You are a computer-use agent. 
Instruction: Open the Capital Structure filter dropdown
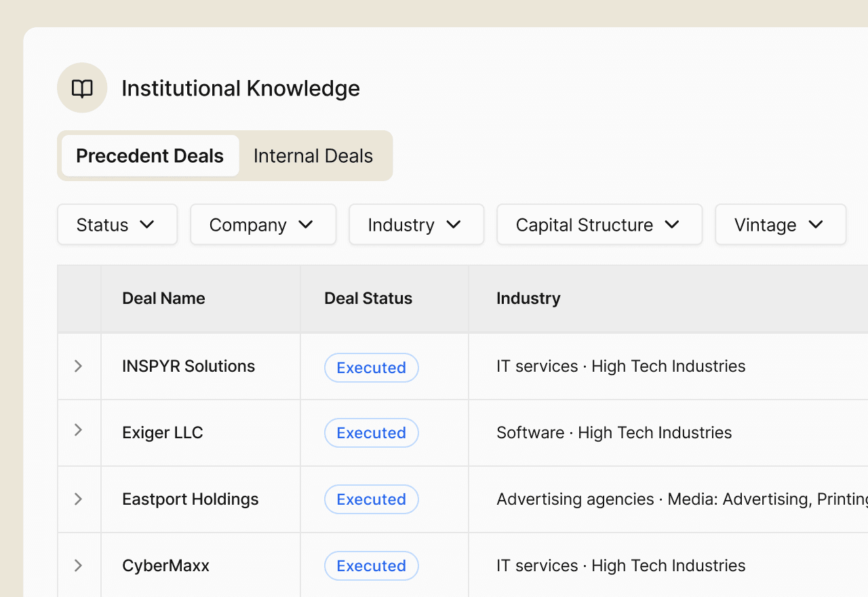[599, 225]
